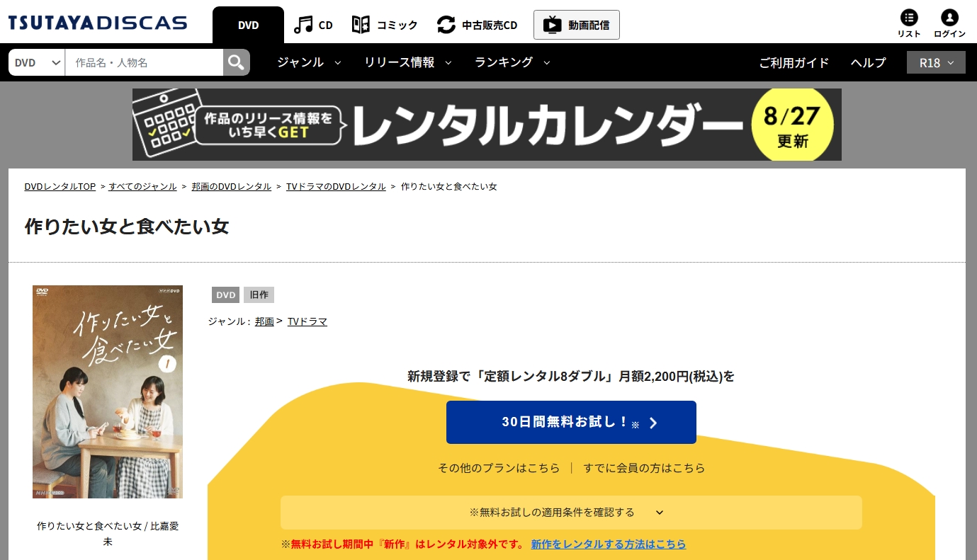
Task: Expand the リリース情報 menu
Action: click(408, 62)
